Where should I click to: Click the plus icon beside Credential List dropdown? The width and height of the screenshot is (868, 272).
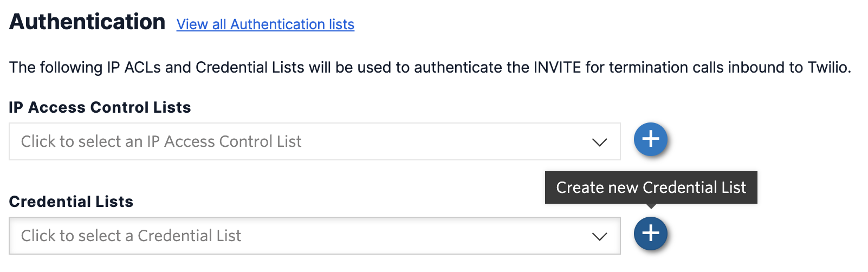[x=650, y=234]
